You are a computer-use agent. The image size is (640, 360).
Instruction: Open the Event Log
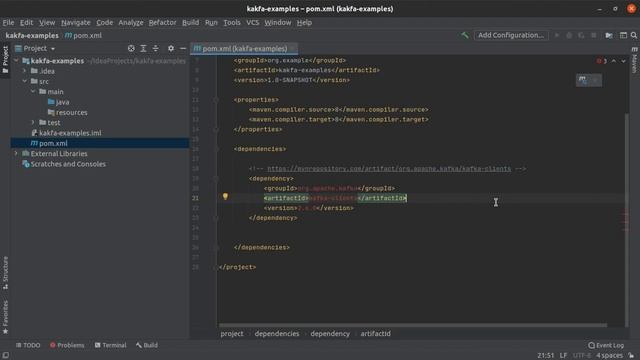pos(606,345)
